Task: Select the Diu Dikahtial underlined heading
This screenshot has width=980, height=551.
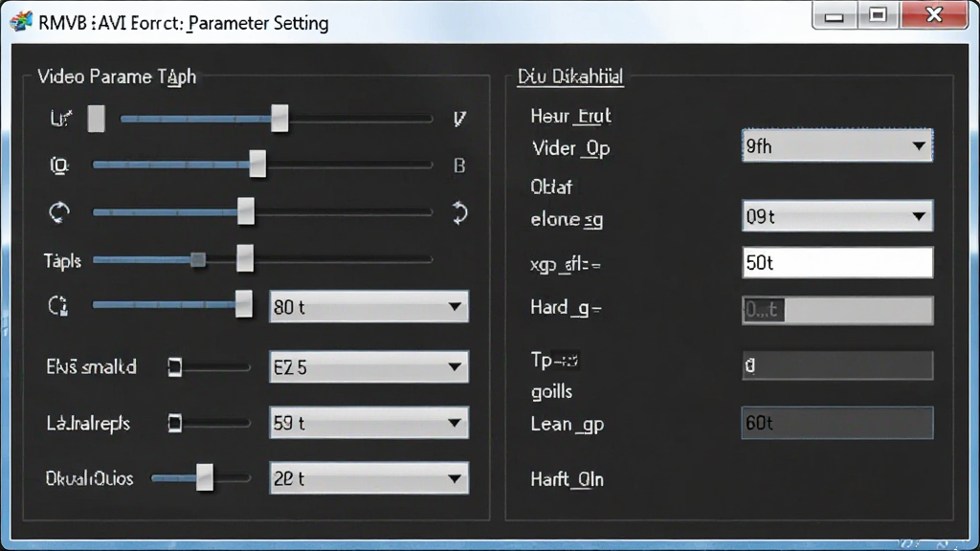Action: (570, 77)
